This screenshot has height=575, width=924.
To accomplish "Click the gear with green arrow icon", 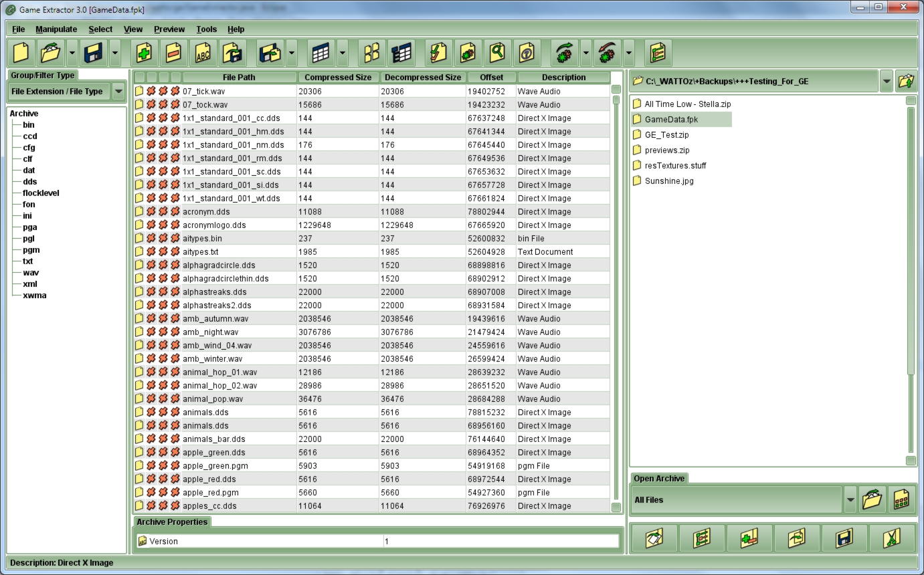I will (564, 53).
